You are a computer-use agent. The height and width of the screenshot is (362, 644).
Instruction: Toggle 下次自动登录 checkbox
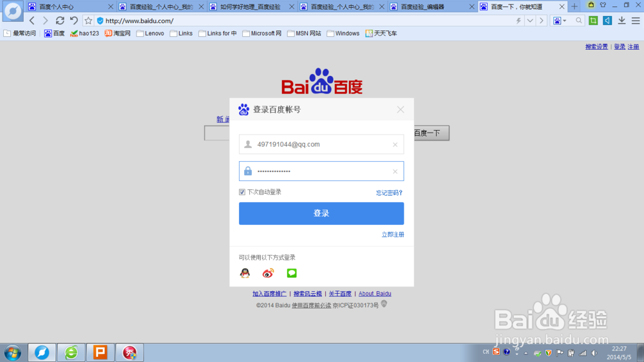coord(242,192)
